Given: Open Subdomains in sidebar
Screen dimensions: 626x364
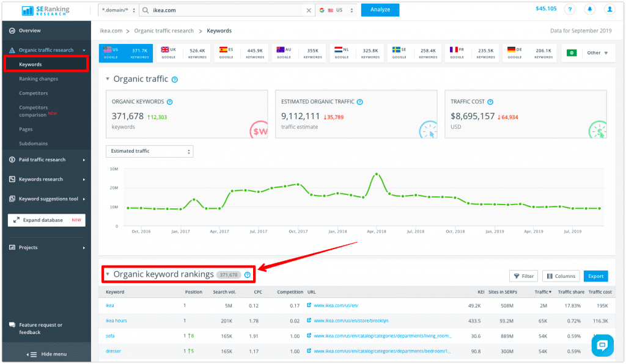Looking at the screenshot, I should 33,144.
